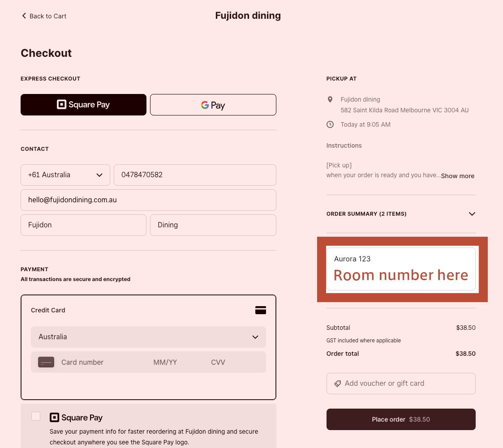Open the card country Australia dropdown
503x448 pixels.
coord(148,337)
